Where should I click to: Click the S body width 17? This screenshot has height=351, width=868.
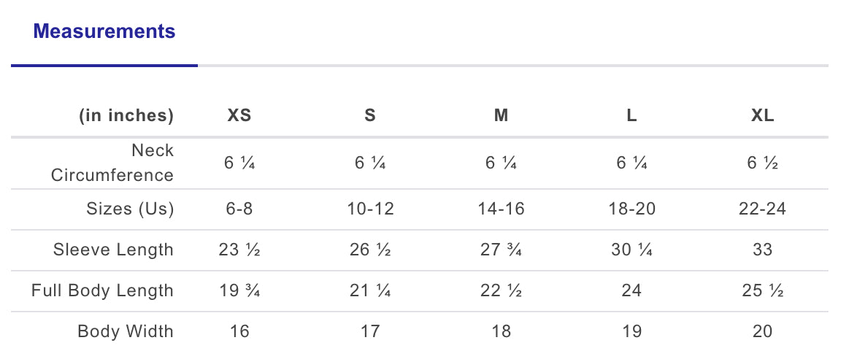click(370, 331)
